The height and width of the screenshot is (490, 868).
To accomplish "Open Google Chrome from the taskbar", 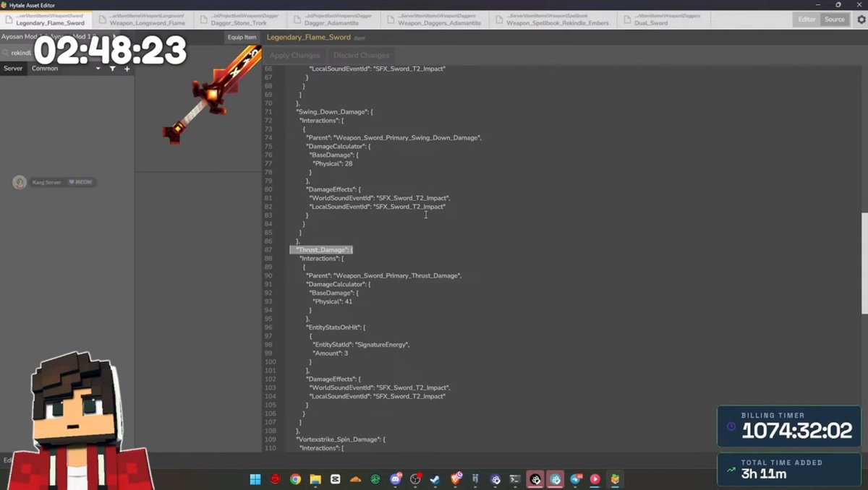I will coord(296,478).
